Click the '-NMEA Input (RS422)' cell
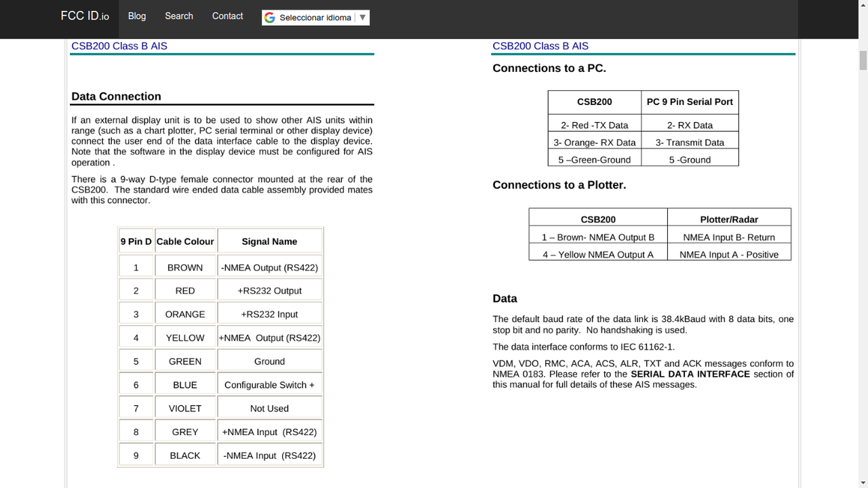This screenshot has width=868, height=488. pyautogui.click(x=269, y=455)
